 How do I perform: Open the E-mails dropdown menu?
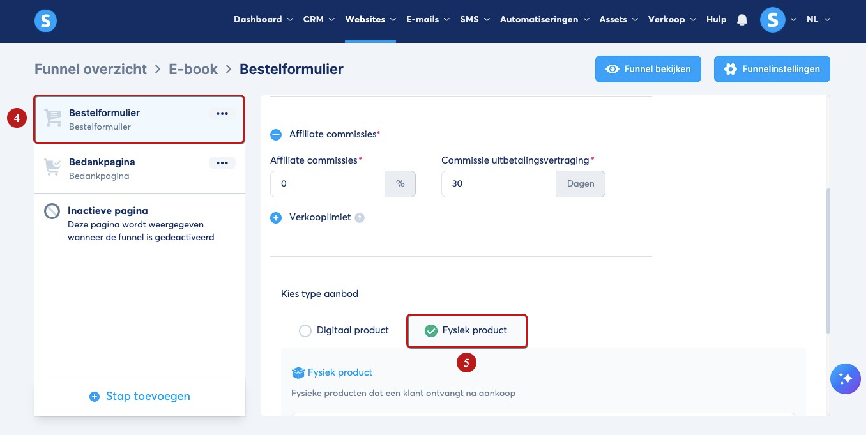pos(428,20)
